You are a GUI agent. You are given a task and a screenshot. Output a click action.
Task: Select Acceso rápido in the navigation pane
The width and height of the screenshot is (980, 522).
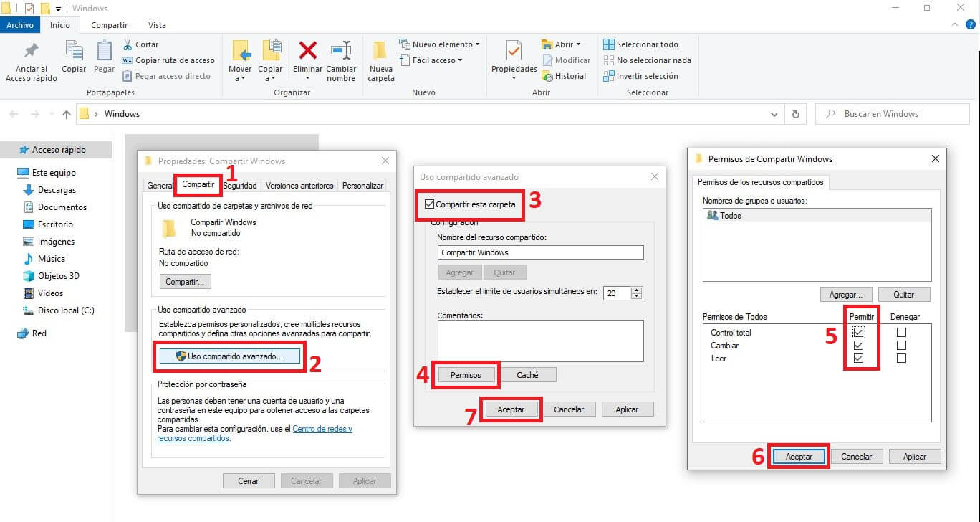coord(56,150)
